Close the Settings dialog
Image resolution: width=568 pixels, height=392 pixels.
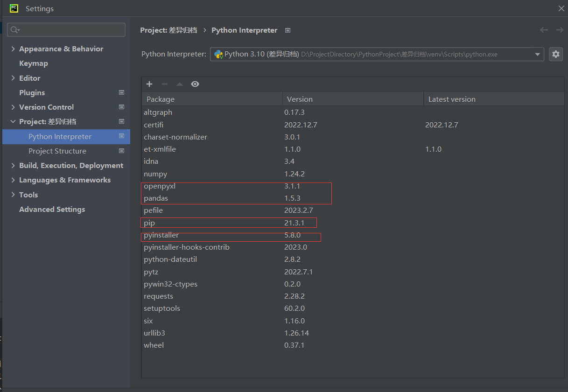(561, 8)
